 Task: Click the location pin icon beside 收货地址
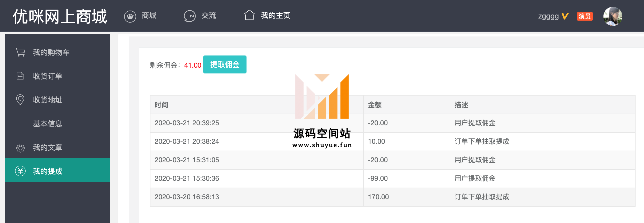click(20, 100)
